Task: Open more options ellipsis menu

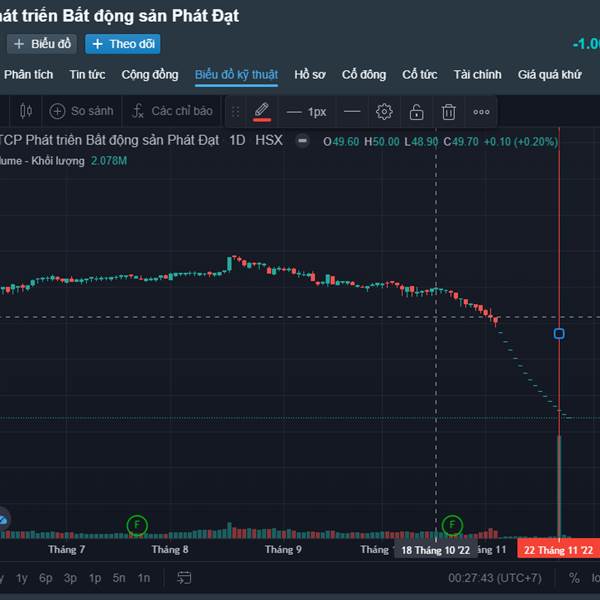Action: (481, 112)
